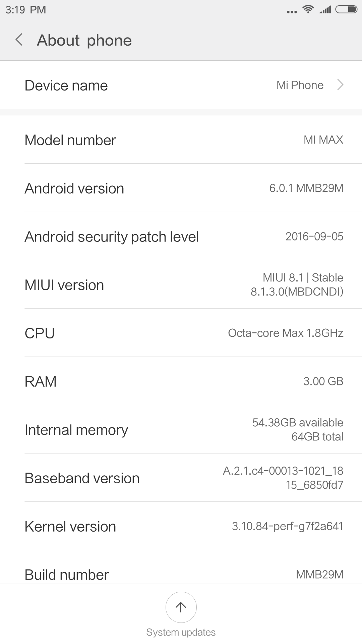This screenshot has width=362, height=644.
Task: Tap the back arrow icon
Action: (x=19, y=40)
